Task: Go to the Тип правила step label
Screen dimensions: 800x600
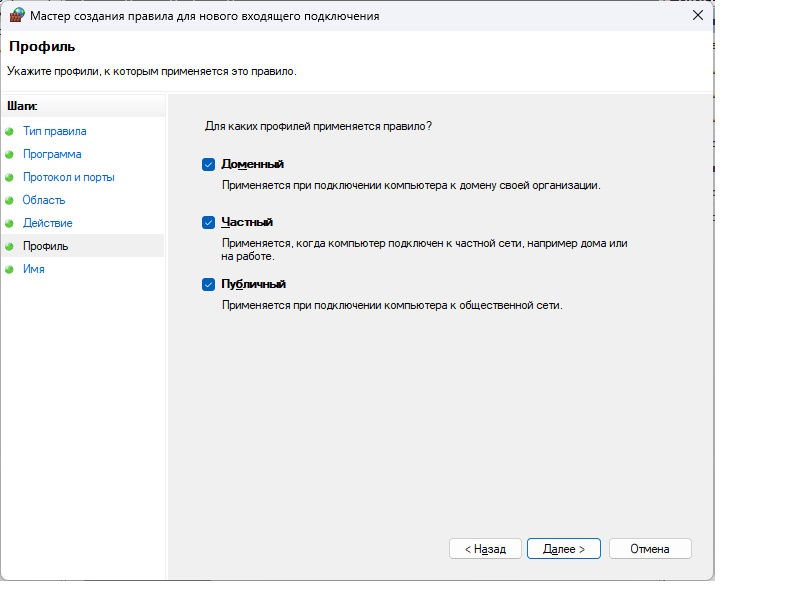Action: click(x=54, y=131)
